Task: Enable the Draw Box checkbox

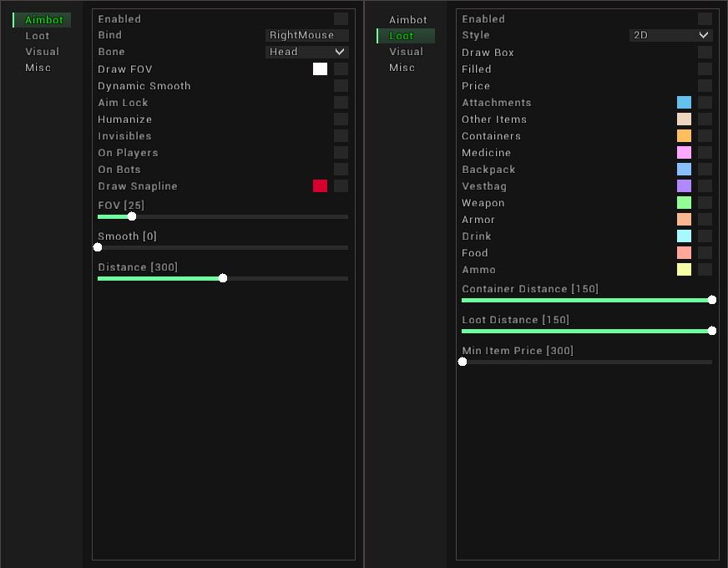Action: pyautogui.click(x=705, y=53)
